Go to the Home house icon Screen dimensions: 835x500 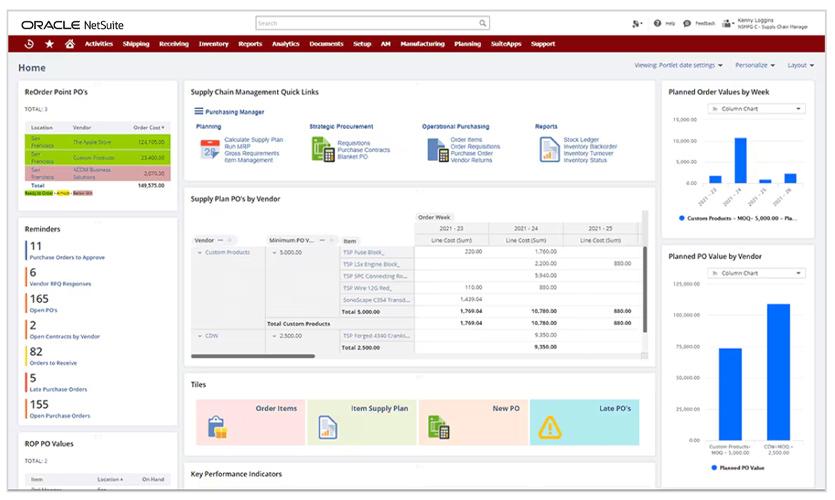click(70, 44)
